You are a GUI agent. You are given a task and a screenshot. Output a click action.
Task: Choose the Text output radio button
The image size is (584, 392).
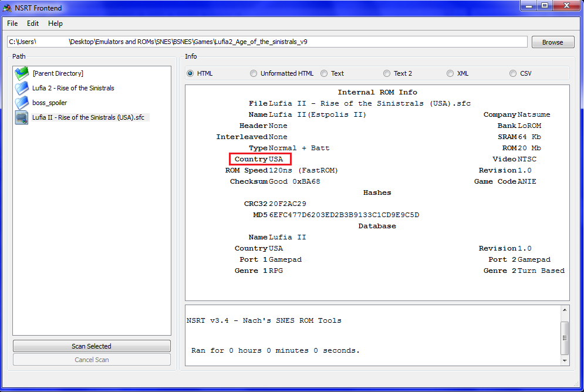pyautogui.click(x=324, y=73)
